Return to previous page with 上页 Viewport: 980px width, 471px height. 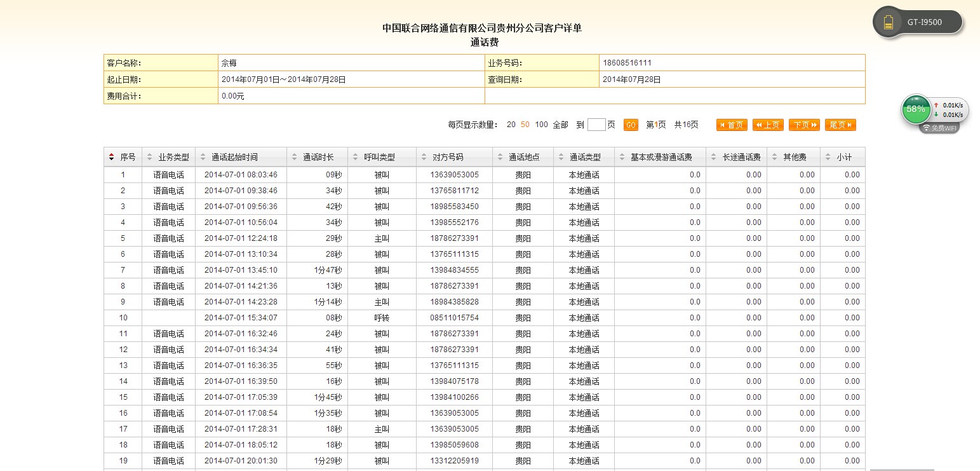pyautogui.click(x=768, y=125)
